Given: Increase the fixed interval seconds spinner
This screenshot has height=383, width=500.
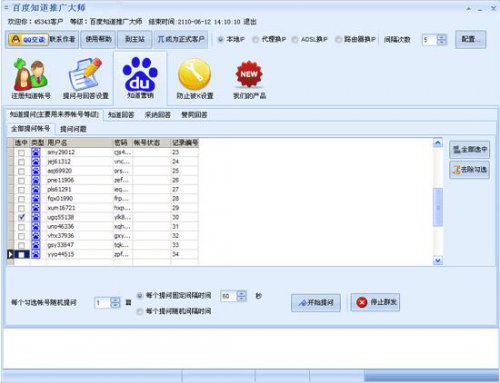Looking at the screenshot, I should tap(242, 293).
